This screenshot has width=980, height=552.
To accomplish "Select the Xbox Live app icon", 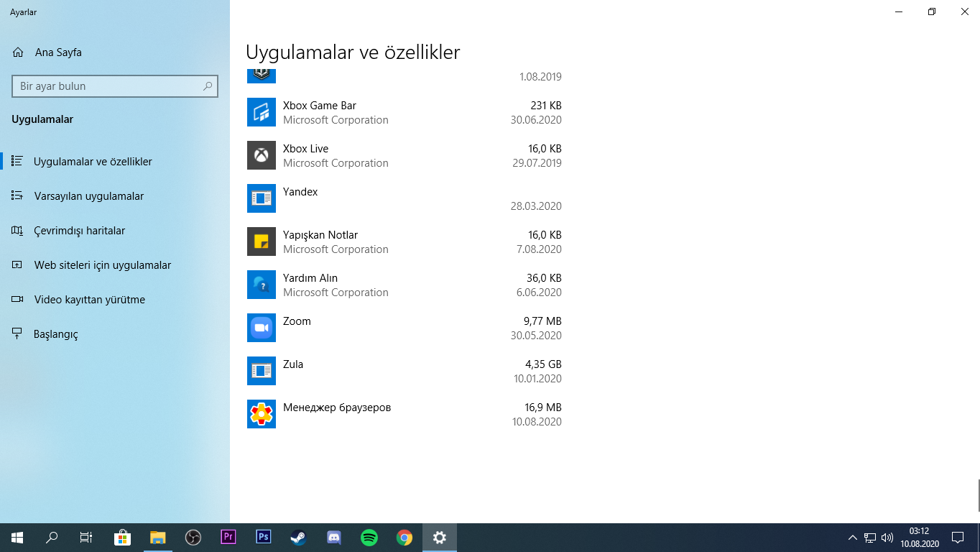I will (x=262, y=155).
